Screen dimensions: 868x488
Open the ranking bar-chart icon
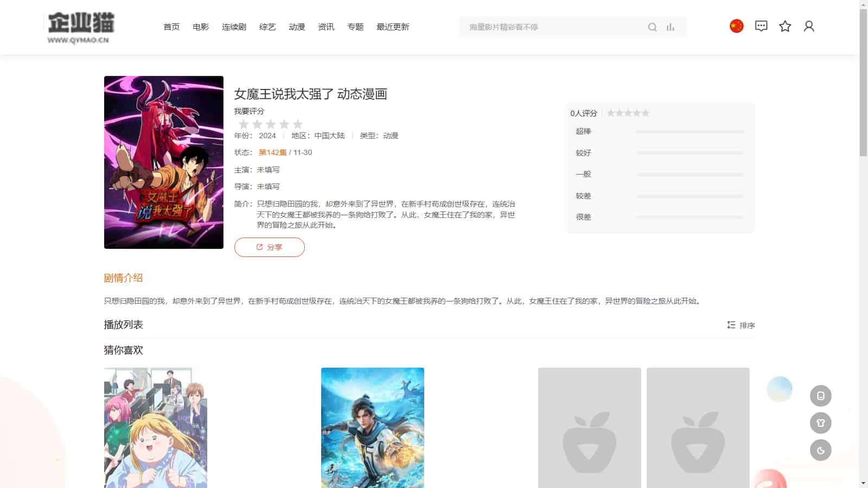tap(671, 27)
